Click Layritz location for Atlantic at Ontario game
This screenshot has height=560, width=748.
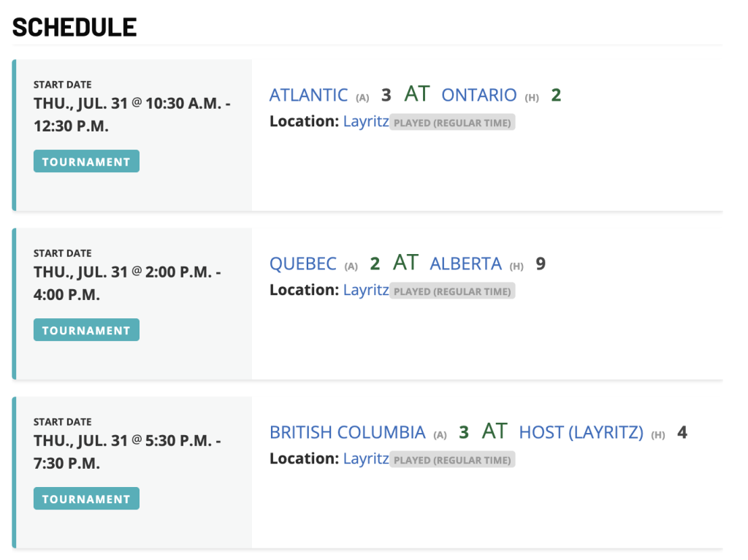[x=366, y=121]
